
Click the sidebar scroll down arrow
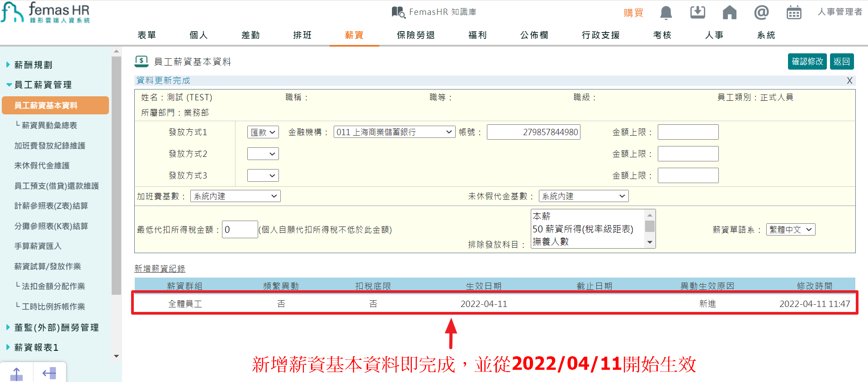tap(116, 356)
